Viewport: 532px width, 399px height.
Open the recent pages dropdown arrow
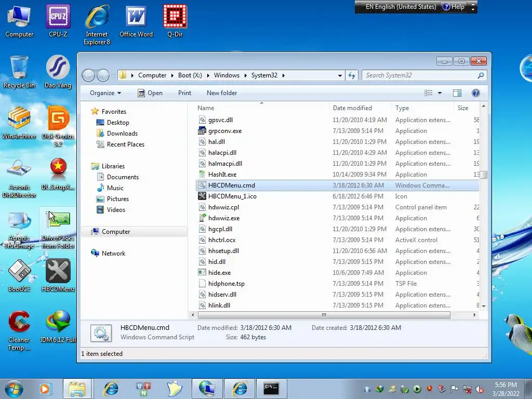(x=113, y=75)
